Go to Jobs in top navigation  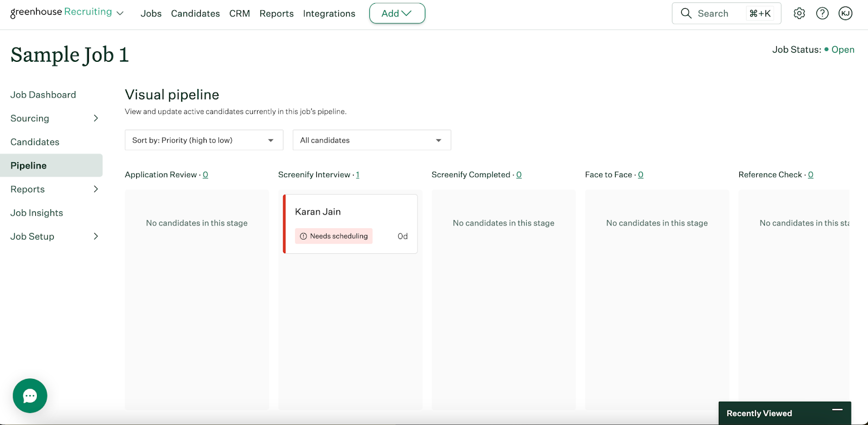click(151, 14)
